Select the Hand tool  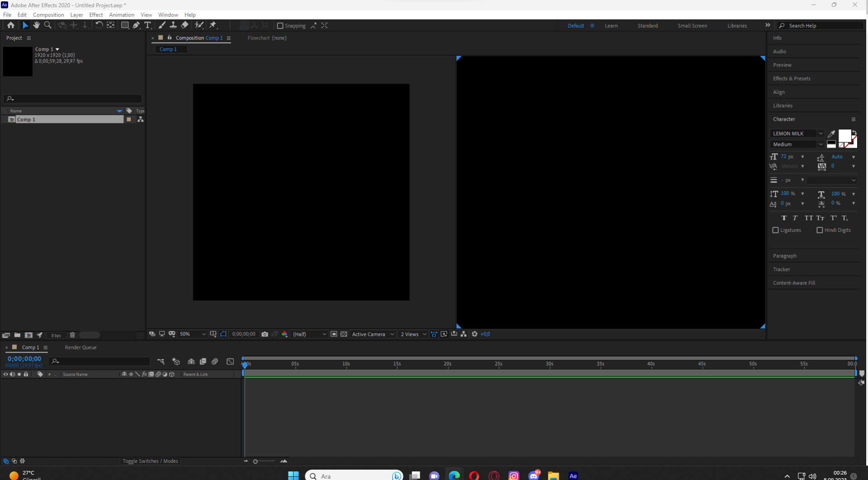(37, 25)
